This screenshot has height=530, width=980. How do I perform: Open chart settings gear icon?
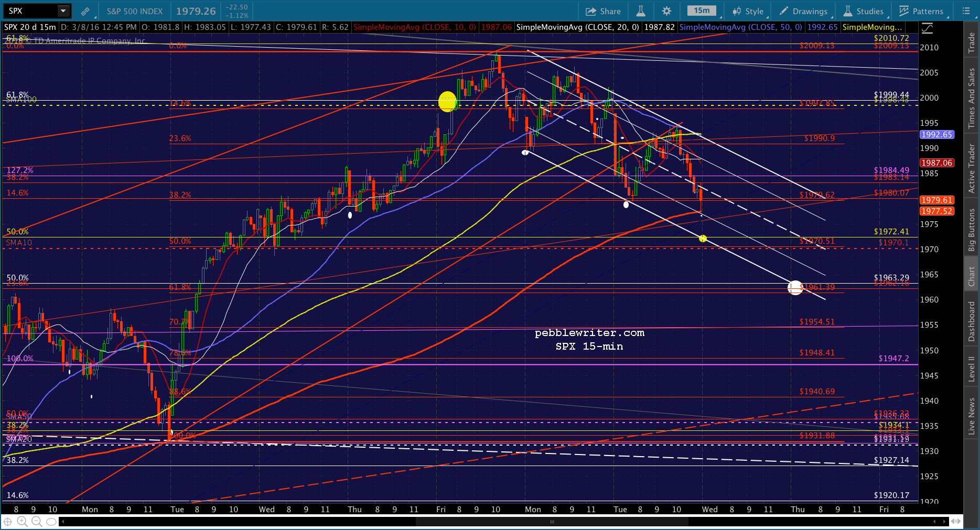(x=666, y=11)
